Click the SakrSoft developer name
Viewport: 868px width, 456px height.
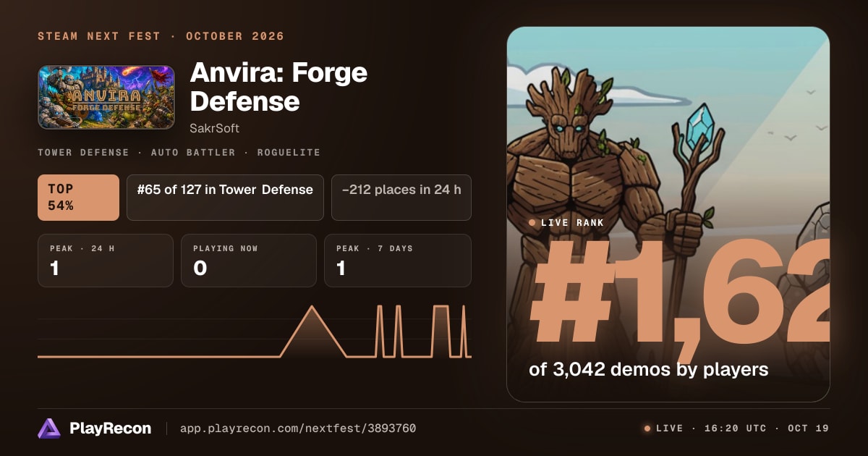215,128
